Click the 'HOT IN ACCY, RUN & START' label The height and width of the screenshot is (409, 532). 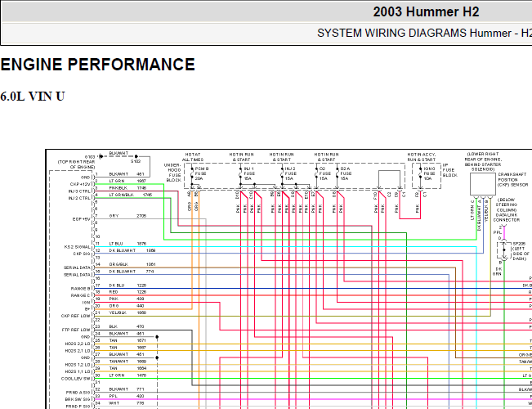(x=422, y=157)
